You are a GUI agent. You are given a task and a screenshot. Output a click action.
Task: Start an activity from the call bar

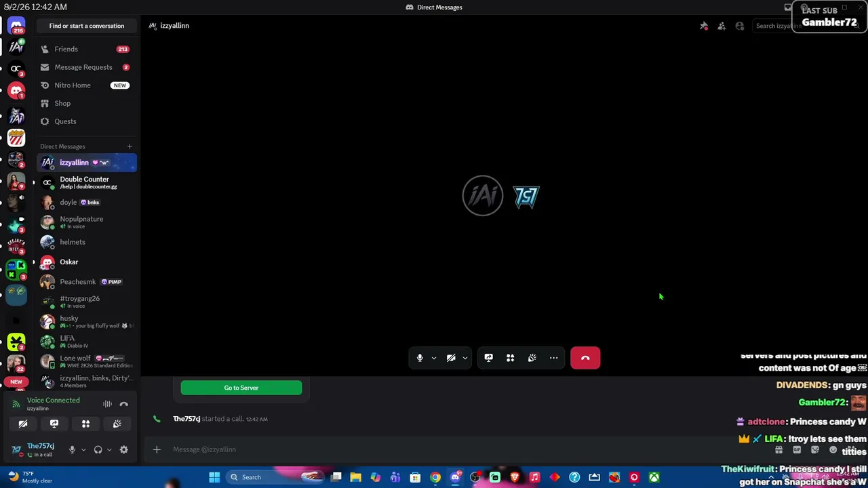coord(510,358)
